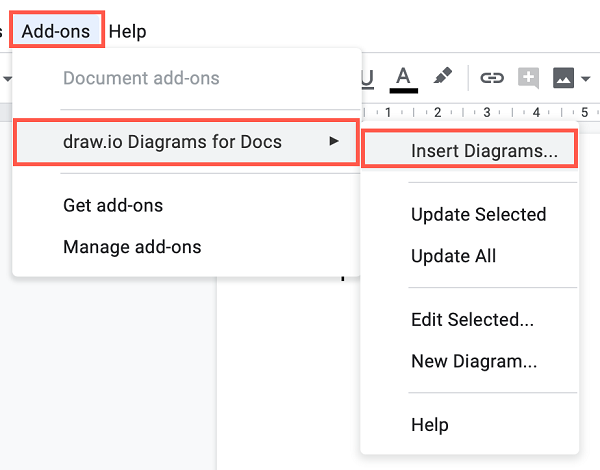Image resolution: width=600 pixels, height=470 pixels.
Task: Choose Edit Selected... option
Action: pos(470,320)
